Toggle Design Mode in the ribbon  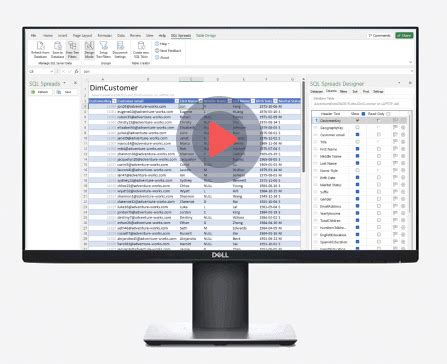(89, 50)
